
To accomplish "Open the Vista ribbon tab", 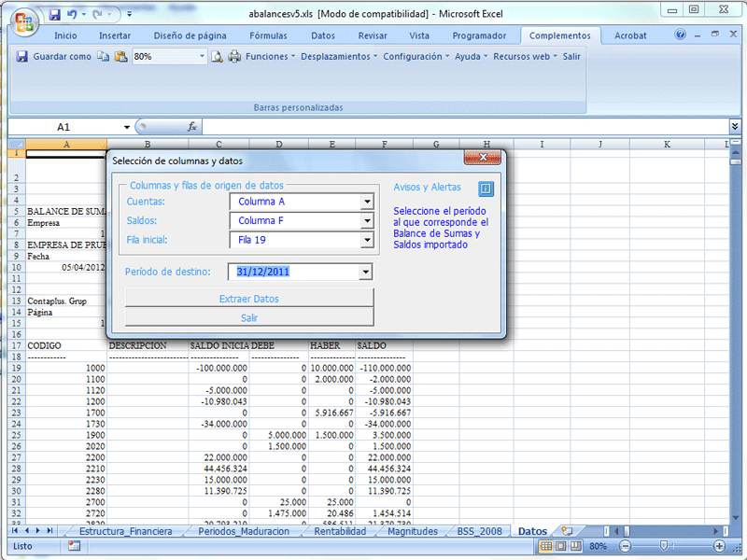I will click(x=419, y=35).
